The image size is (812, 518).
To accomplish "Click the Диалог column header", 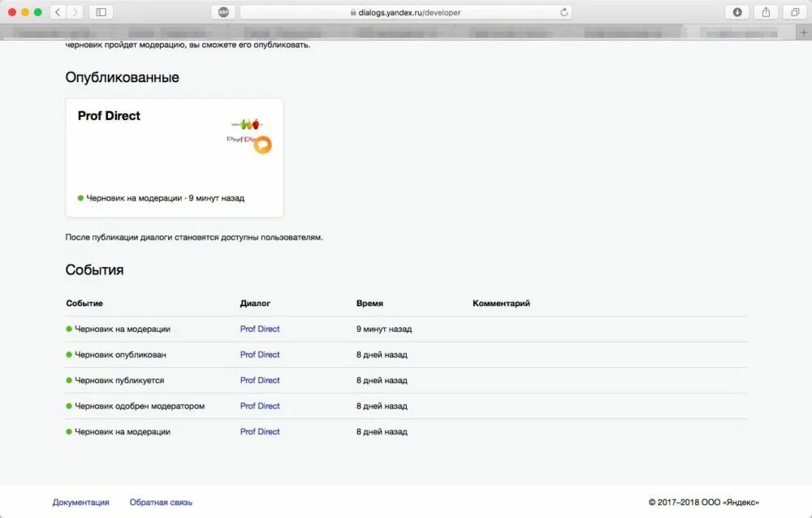I will coord(255,303).
